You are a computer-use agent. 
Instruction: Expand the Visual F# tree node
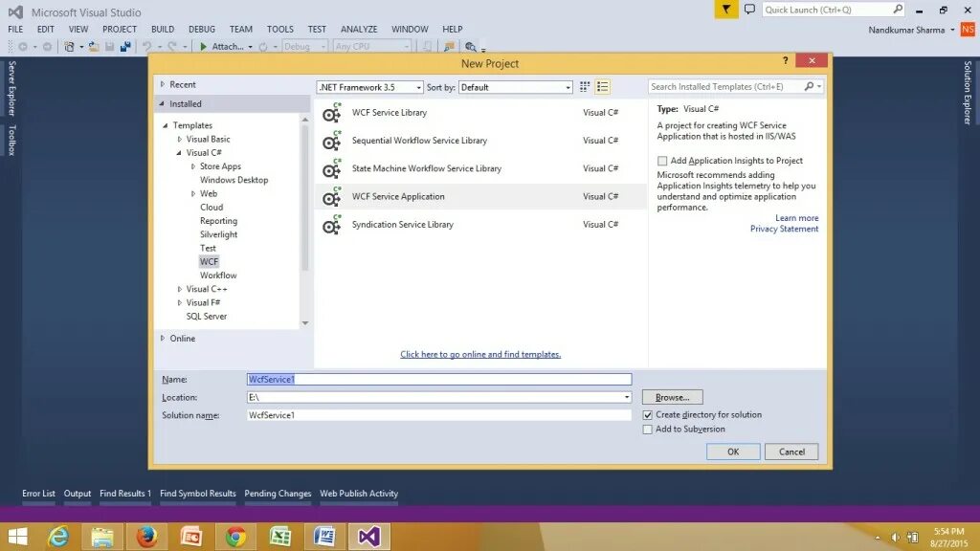pos(180,303)
